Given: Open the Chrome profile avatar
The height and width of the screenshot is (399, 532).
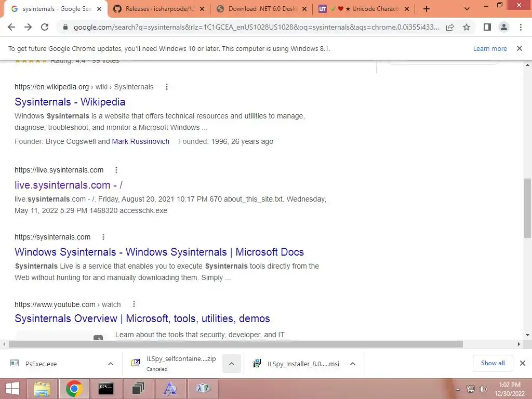Looking at the screenshot, I should (504, 27).
